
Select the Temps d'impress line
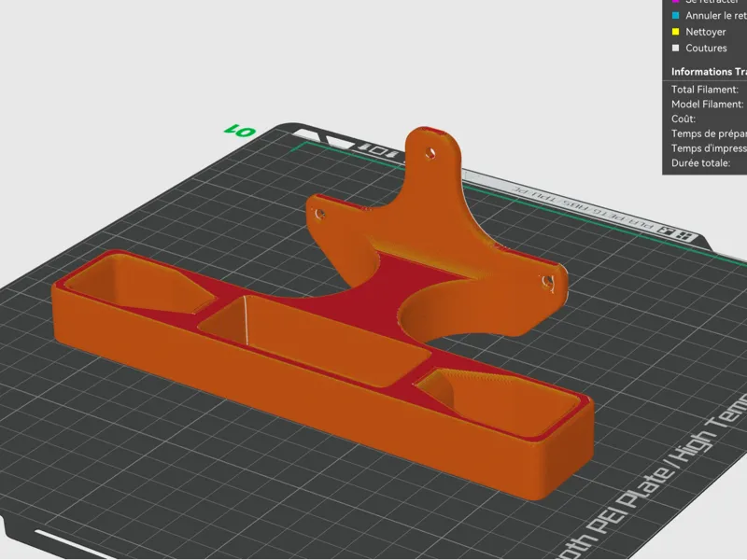(709, 148)
